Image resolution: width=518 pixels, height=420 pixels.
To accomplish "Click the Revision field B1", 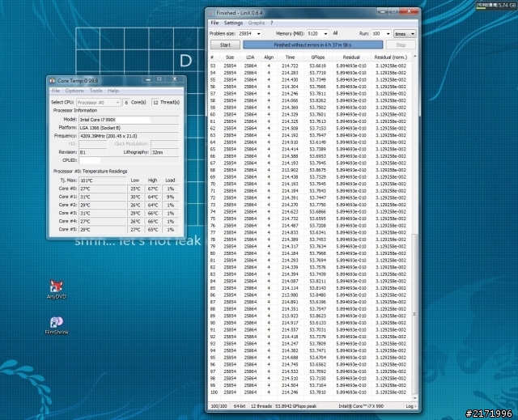I will (x=93, y=152).
